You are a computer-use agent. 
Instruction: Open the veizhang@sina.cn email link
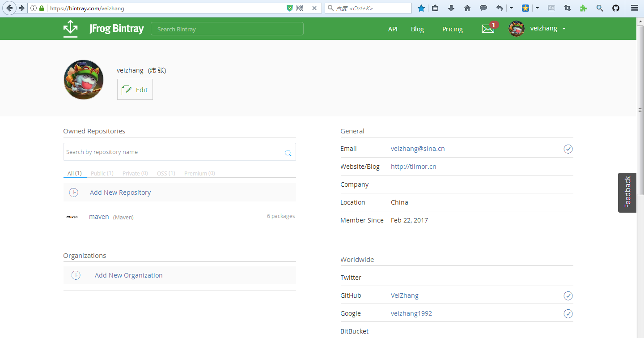[x=418, y=149]
